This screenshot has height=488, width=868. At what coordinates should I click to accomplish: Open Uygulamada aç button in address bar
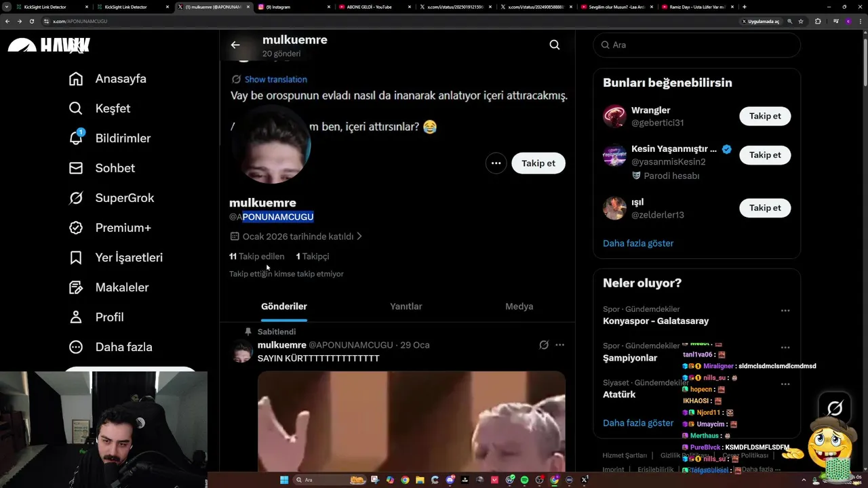coord(762,21)
